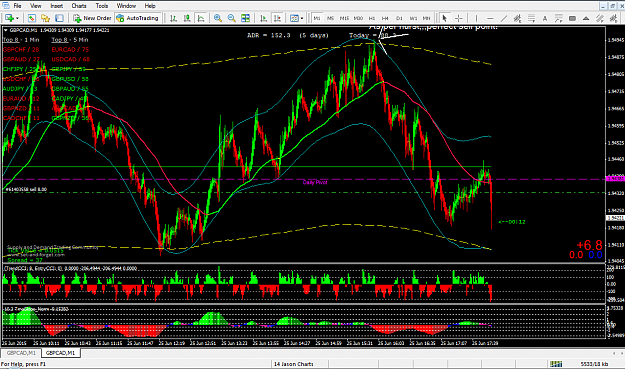
Task: Select the triangle shape tool
Action: coord(586,18)
